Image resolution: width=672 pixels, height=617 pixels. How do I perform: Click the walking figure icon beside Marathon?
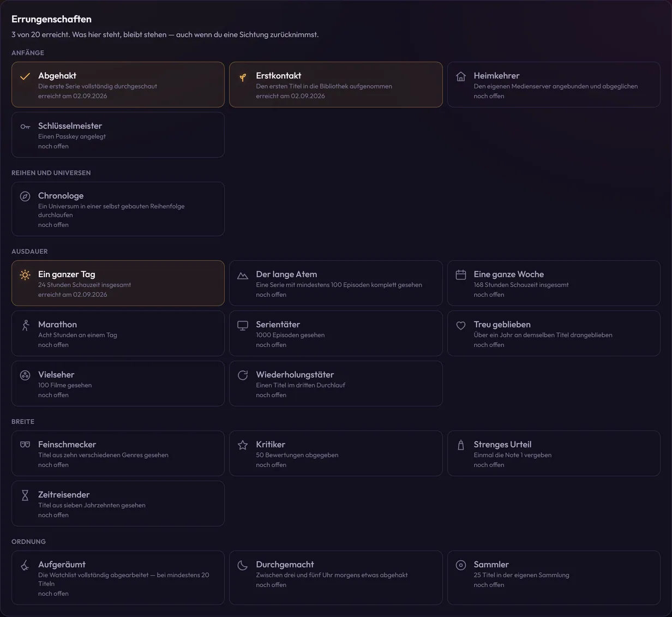[x=25, y=325]
